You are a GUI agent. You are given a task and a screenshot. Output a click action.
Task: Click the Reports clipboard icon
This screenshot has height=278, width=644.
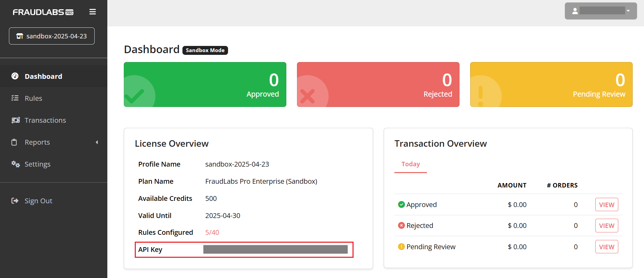[14, 142]
